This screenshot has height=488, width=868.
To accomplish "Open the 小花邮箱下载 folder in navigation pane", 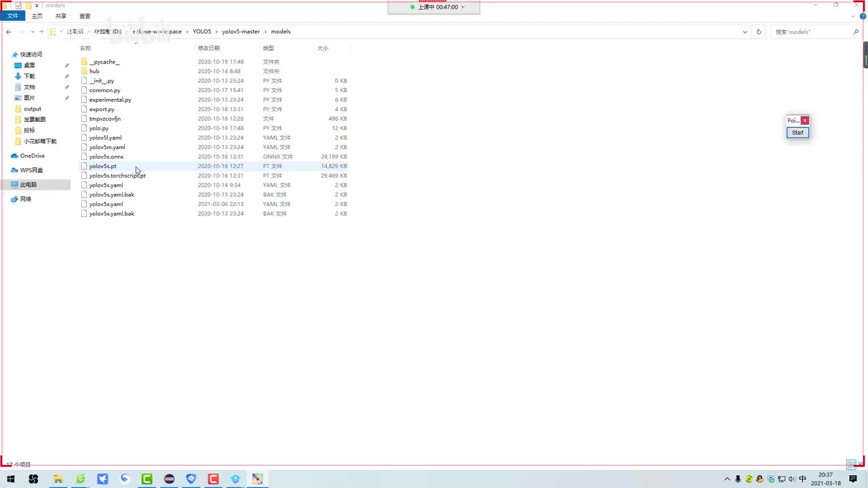I will point(40,141).
